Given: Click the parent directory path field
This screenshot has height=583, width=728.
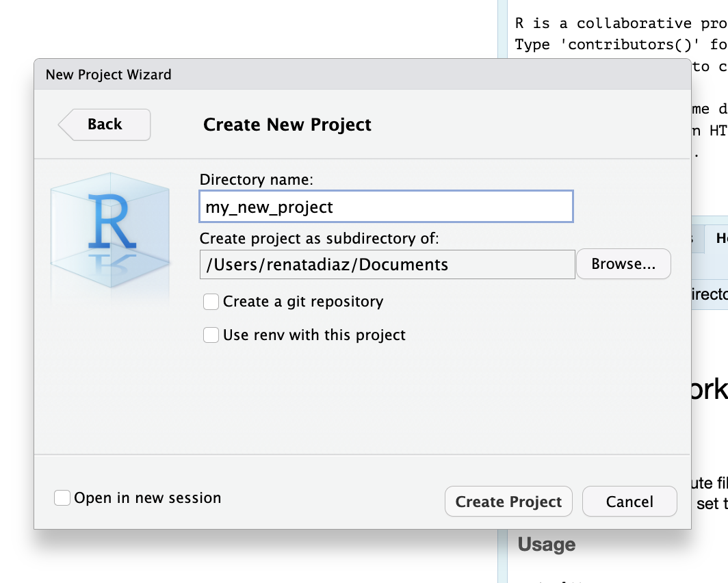Looking at the screenshot, I should (x=387, y=265).
